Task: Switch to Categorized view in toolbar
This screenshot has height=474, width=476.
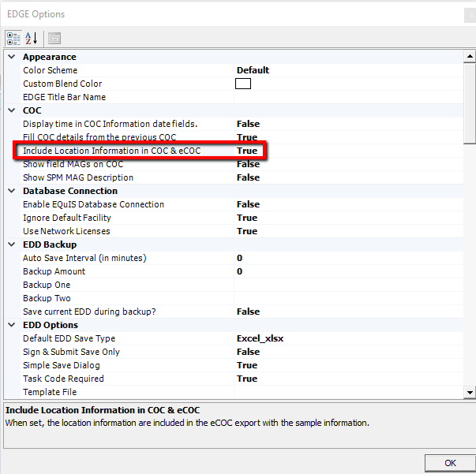Action: point(13,38)
